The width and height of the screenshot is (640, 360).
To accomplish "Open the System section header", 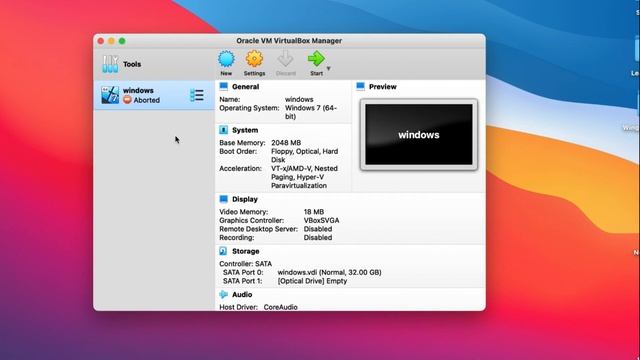I will pos(245,130).
